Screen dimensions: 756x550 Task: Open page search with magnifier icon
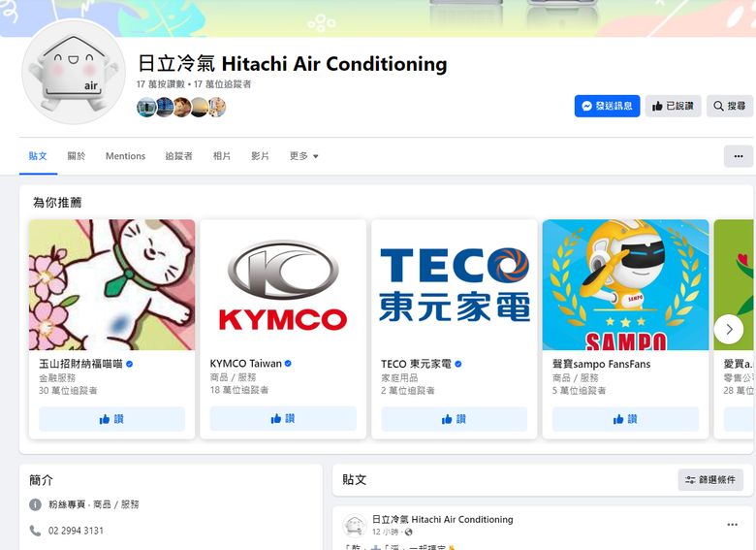(x=730, y=106)
